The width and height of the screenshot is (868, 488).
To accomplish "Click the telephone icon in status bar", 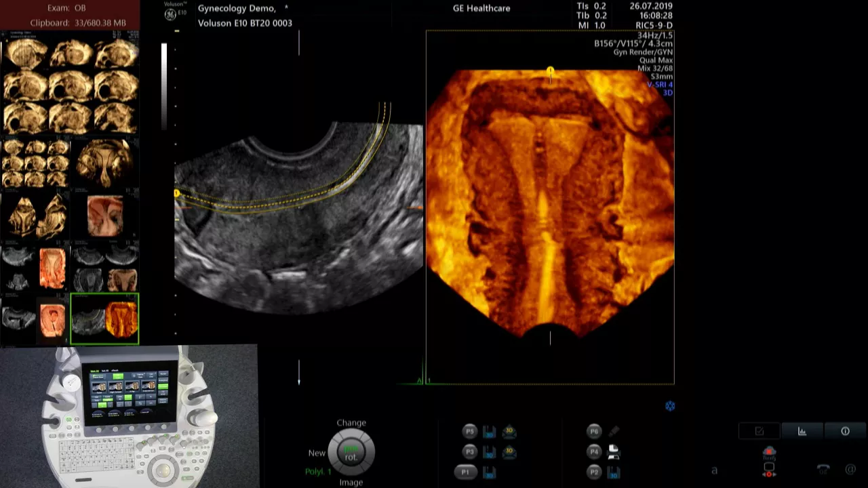I will [823, 469].
